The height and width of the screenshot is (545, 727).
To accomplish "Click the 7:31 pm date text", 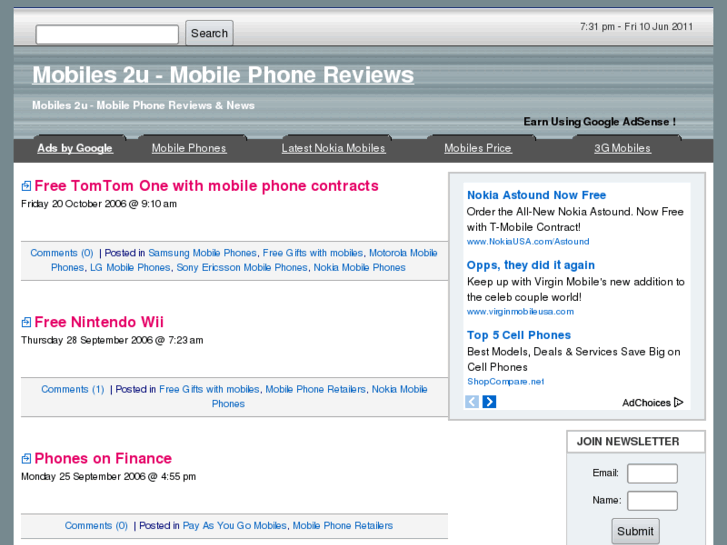I will (636, 26).
